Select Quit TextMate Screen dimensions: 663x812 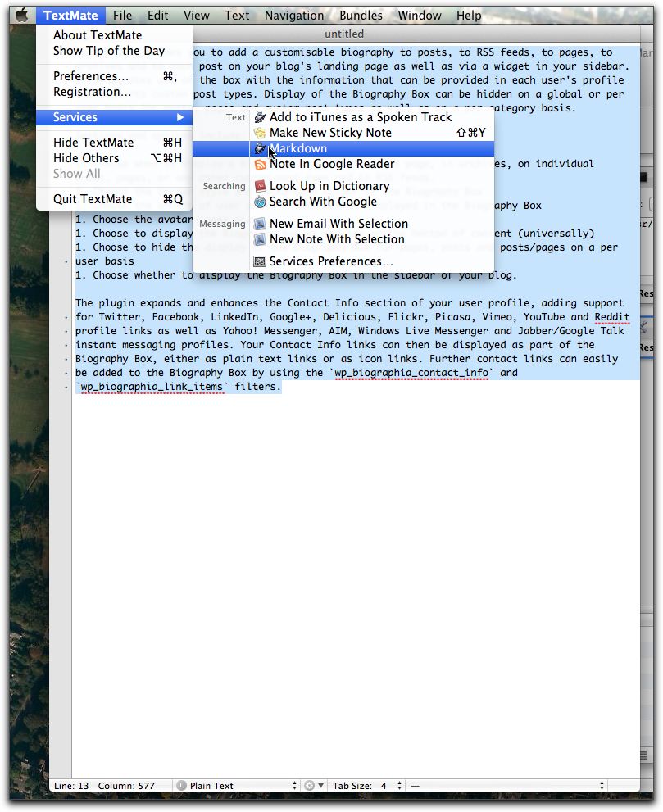click(x=114, y=199)
